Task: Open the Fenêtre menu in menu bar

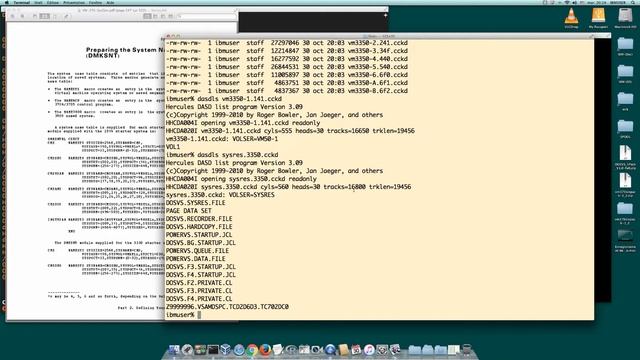Action: point(95,2)
